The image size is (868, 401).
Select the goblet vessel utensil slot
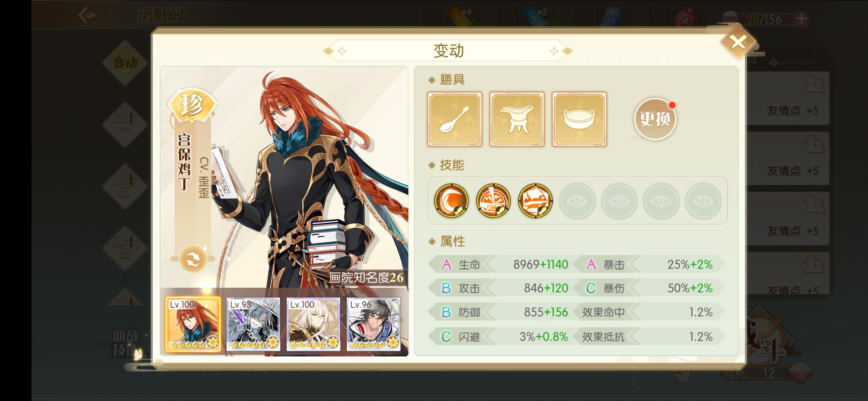pos(517,119)
